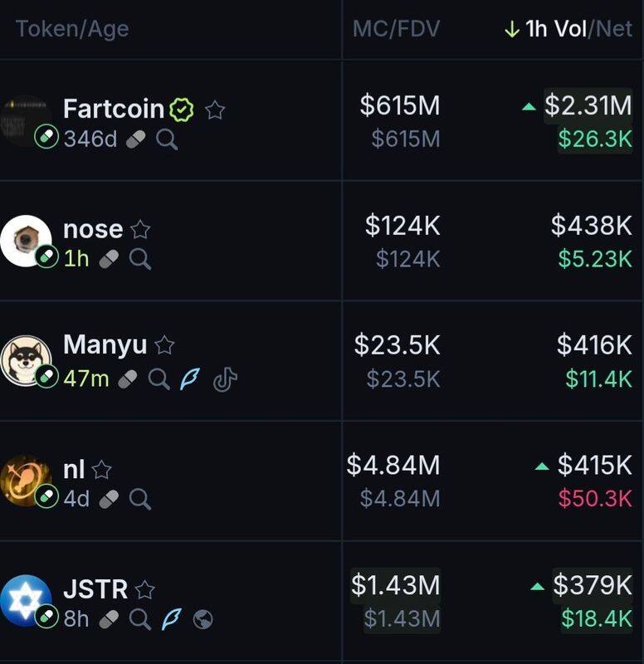Click the Token/Age column header

[x=71, y=29]
